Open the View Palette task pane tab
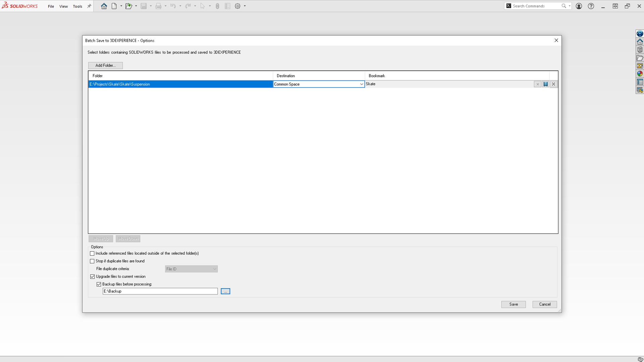Viewport: 644px width, 362px height. [640, 66]
